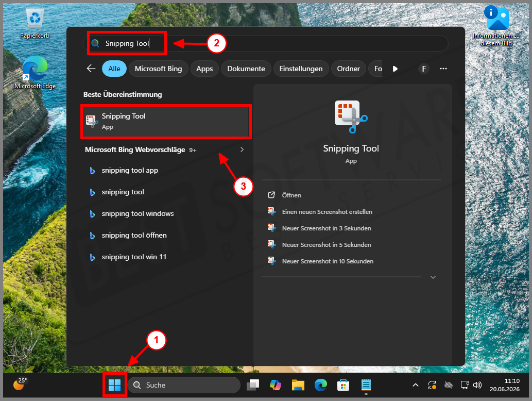Select the Einstellungen filter tab
This screenshot has width=532, height=401.
point(301,69)
